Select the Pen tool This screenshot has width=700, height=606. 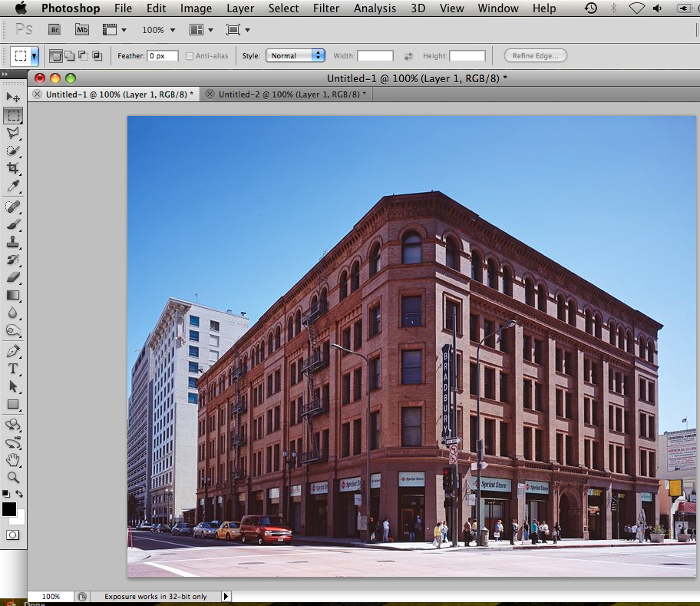[13, 351]
